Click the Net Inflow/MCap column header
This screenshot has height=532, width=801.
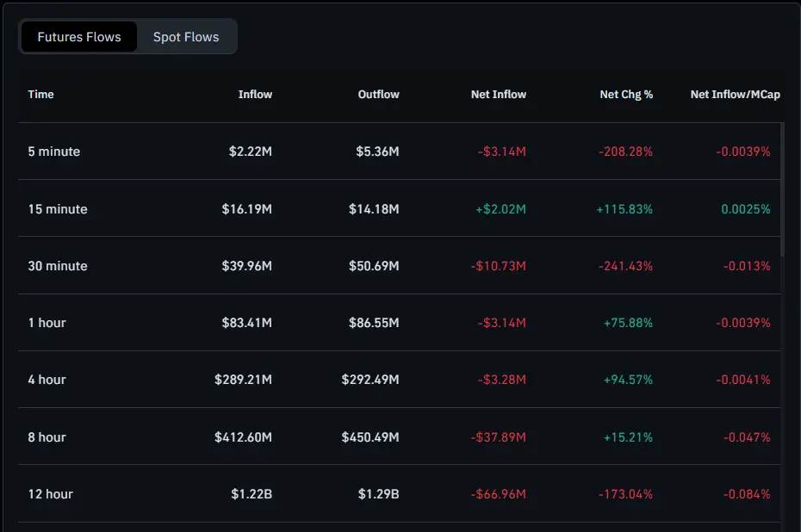pos(735,95)
